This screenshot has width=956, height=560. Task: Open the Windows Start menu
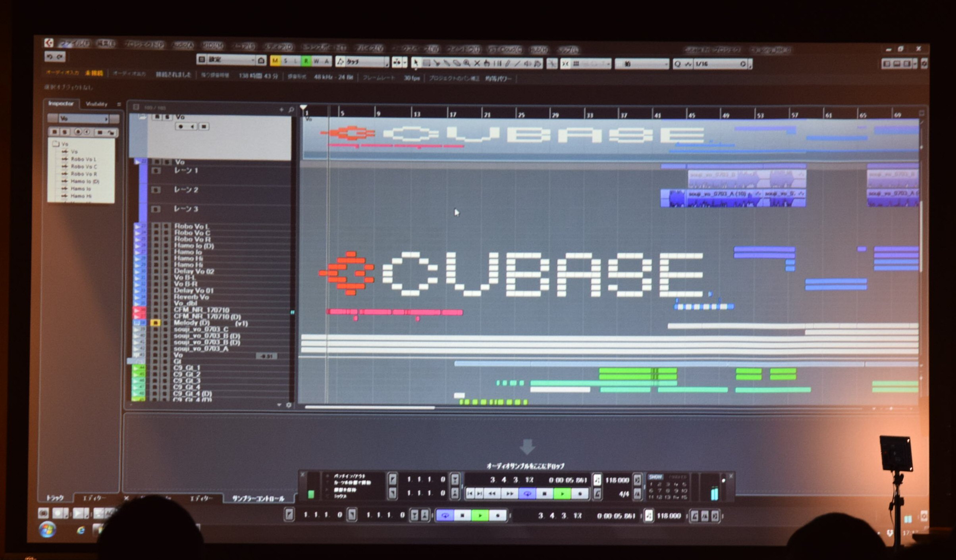coord(47,529)
